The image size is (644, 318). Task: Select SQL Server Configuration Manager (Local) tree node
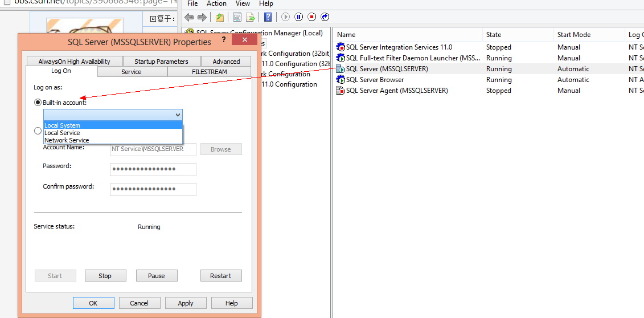260,32
